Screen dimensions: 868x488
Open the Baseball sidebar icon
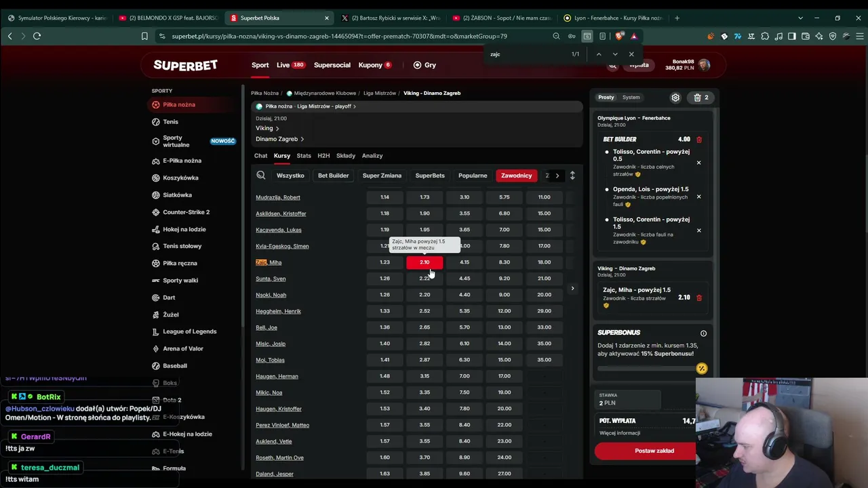(x=156, y=366)
